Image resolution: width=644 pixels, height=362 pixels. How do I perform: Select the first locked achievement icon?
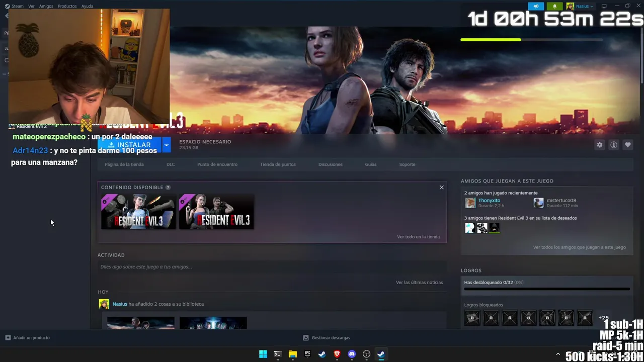click(x=472, y=318)
